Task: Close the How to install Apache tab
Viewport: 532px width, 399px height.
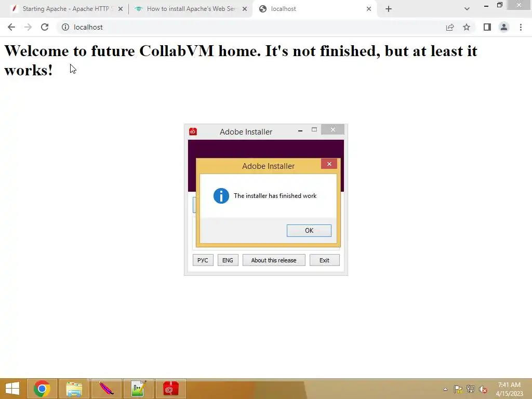Action: pyautogui.click(x=245, y=9)
